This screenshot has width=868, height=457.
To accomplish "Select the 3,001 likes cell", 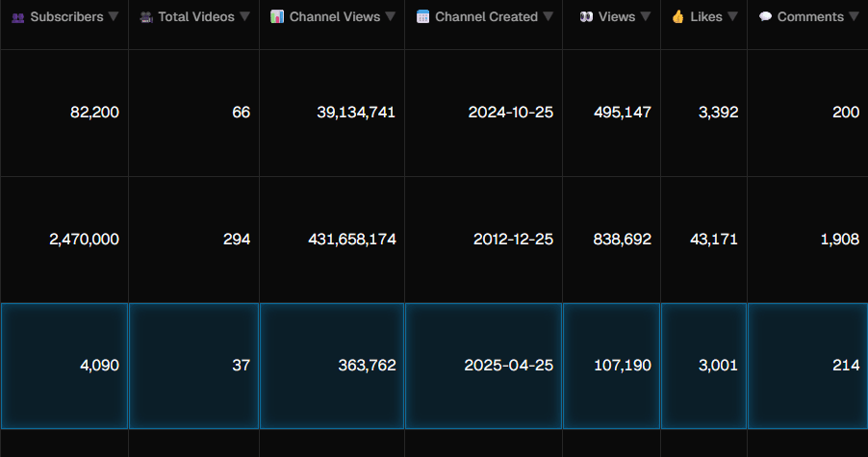I will 704,366.
